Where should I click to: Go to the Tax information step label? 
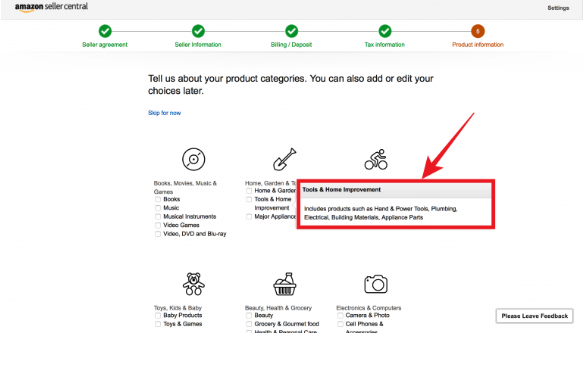point(385,45)
